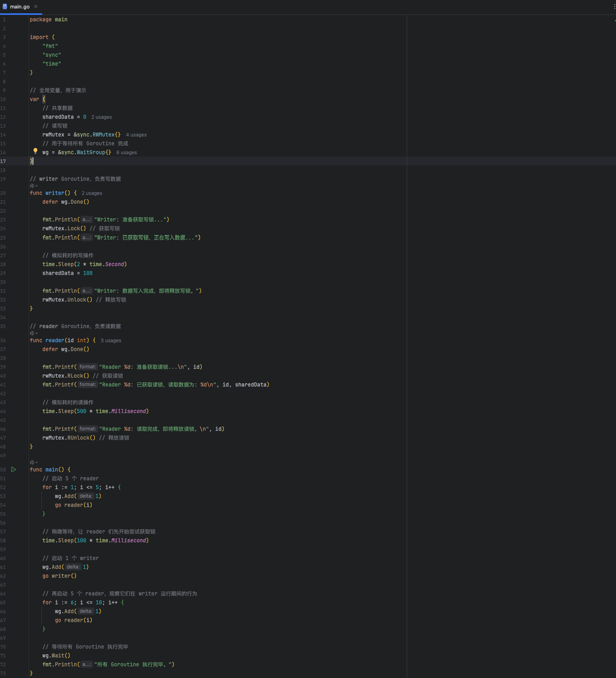Click 'sharedData = 100' assignment
Viewport: 616px width, 678px height.
pos(68,273)
